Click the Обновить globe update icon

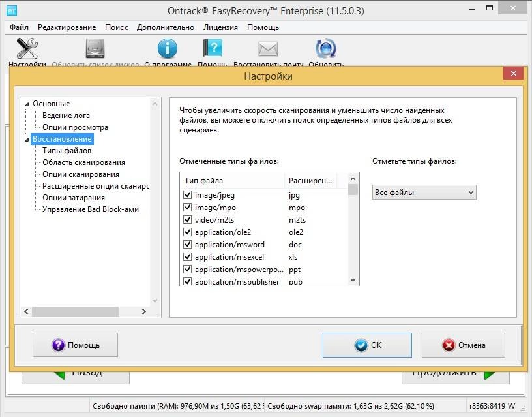pos(326,48)
